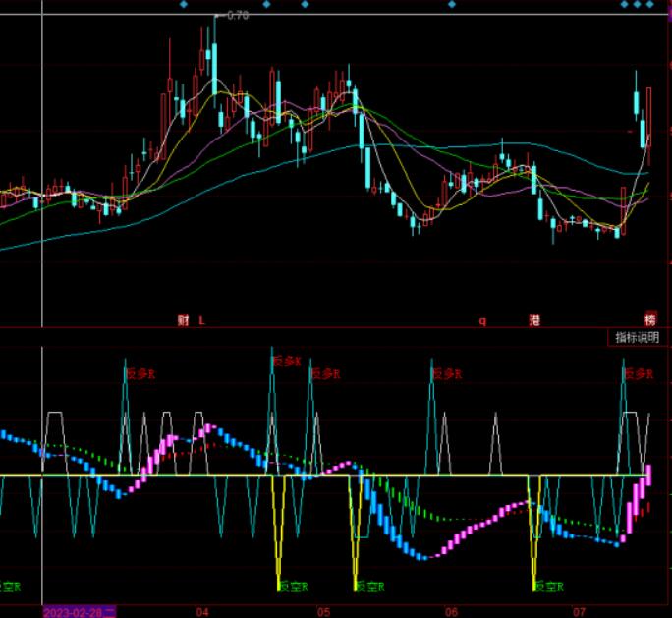The width and height of the screenshot is (672, 618).
Task: Click the red L marker beside 财
Action: pos(201,320)
